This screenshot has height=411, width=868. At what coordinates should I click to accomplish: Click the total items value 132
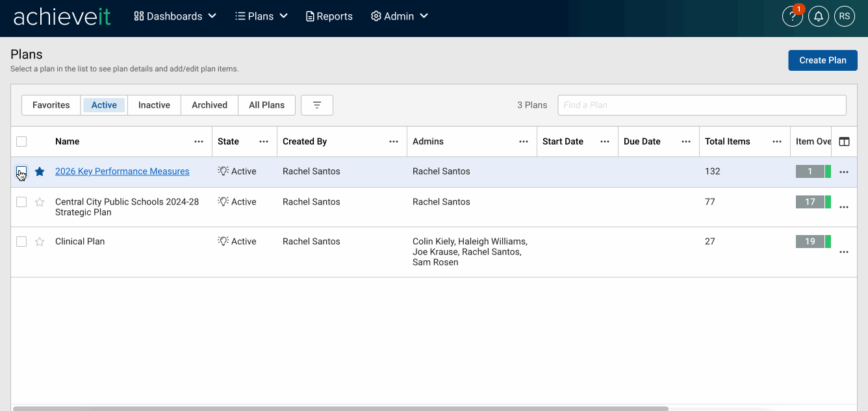[713, 171]
